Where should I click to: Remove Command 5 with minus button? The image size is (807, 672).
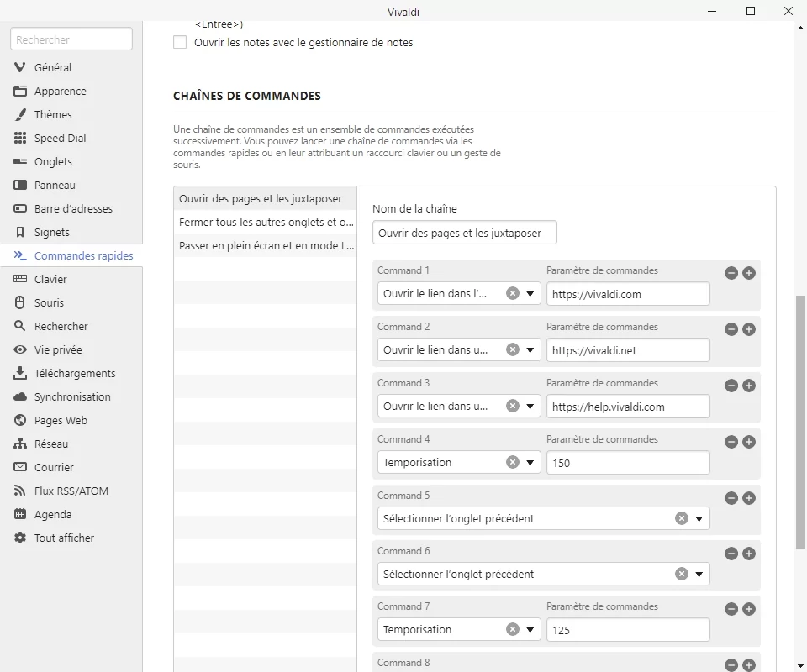[x=731, y=498]
